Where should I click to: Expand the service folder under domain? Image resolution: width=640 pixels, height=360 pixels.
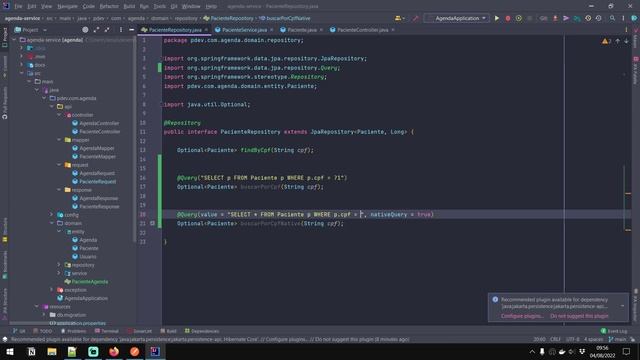(60, 273)
